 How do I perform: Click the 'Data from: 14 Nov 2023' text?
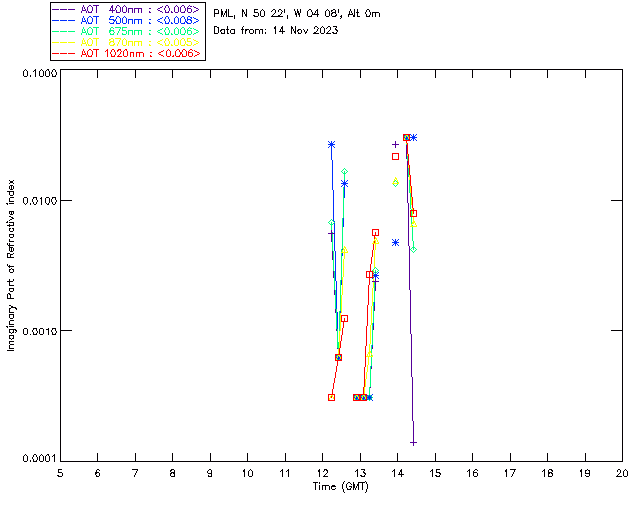click(276, 30)
